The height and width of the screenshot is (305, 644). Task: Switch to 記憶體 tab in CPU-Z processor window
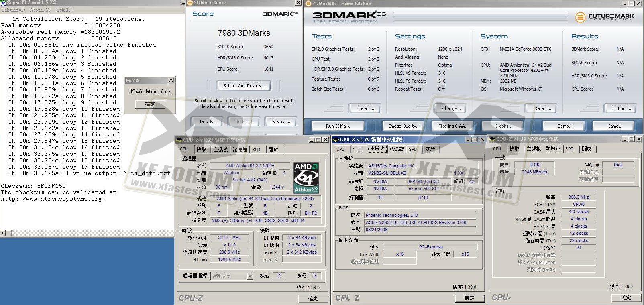coord(240,149)
